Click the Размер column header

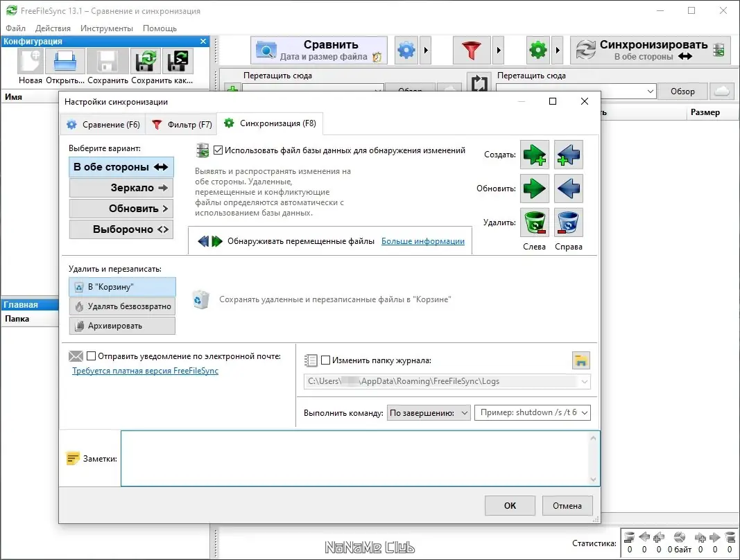705,112
